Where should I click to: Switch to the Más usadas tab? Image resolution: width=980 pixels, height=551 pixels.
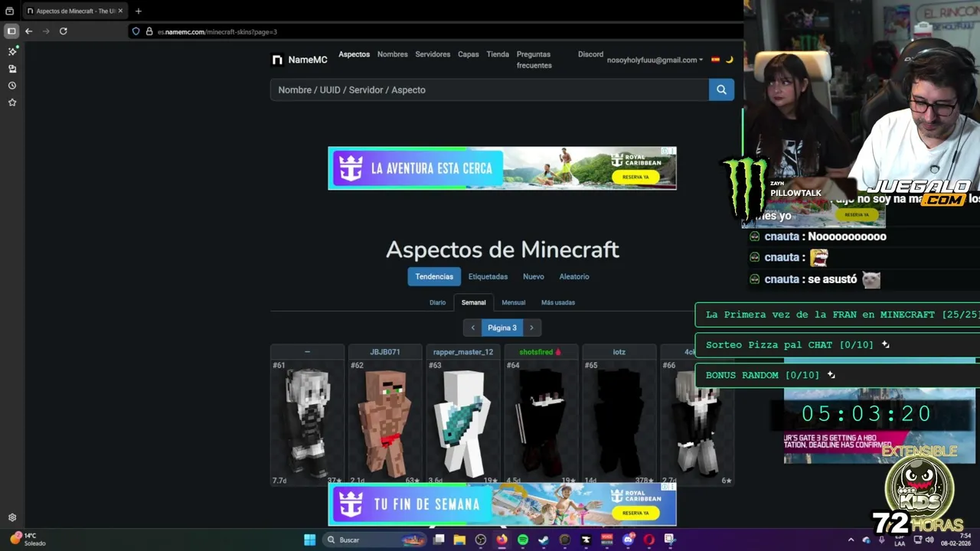[557, 302]
